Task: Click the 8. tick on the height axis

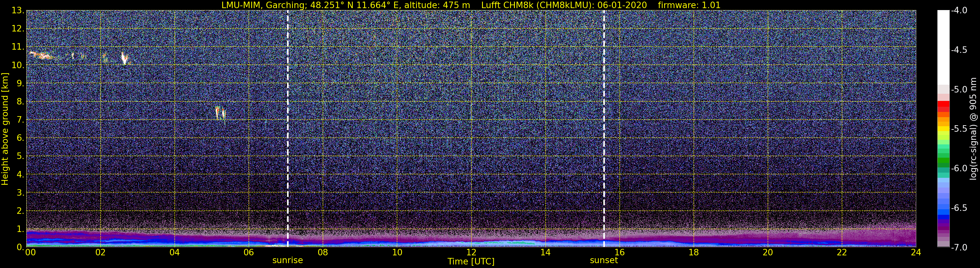Action: (20, 101)
